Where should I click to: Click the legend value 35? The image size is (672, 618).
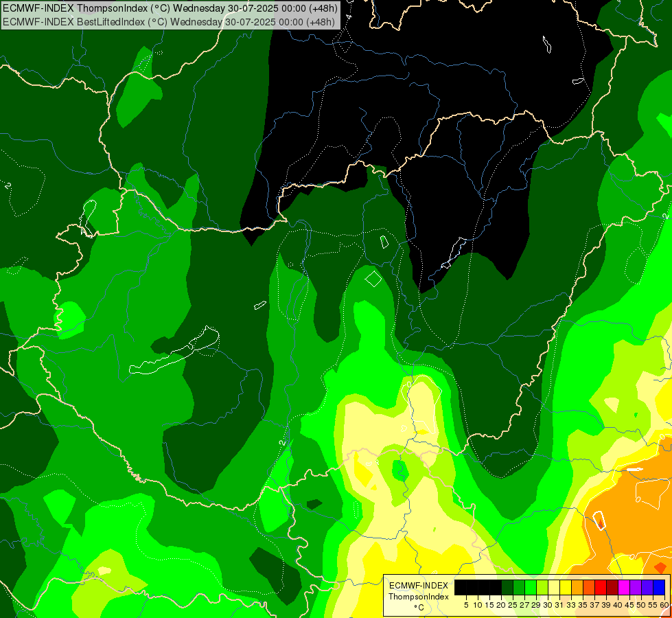tap(583, 605)
